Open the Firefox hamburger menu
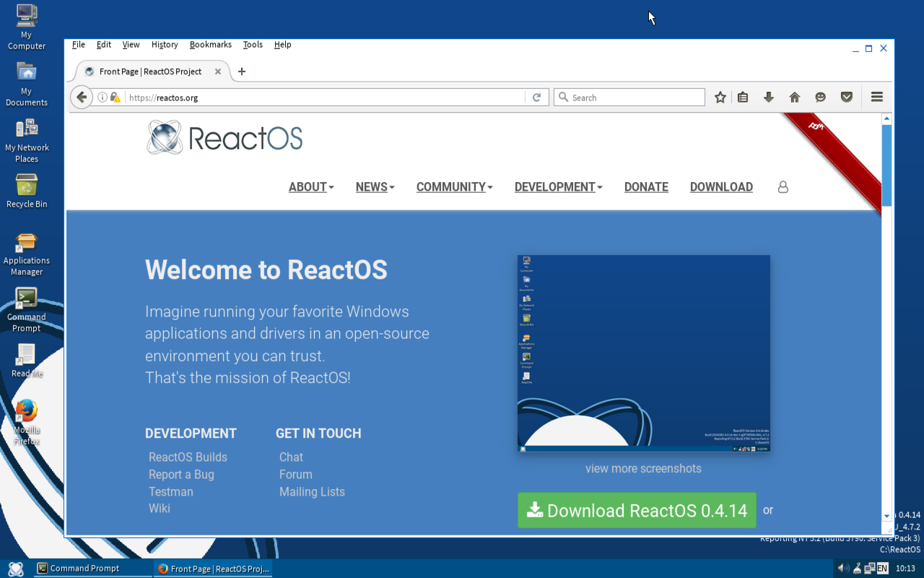 pyautogui.click(x=876, y=97)
